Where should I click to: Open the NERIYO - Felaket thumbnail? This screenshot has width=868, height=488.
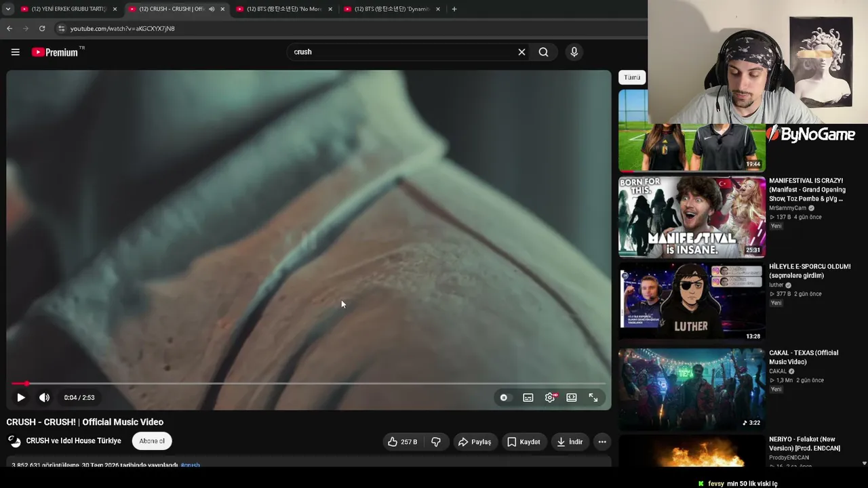pos(692,451)
